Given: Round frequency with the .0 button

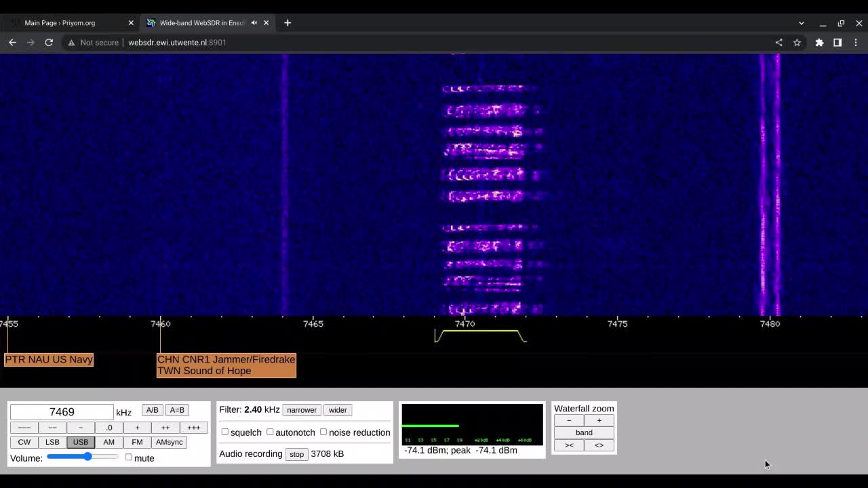Looking at the screenshot, I should [109, 428].
